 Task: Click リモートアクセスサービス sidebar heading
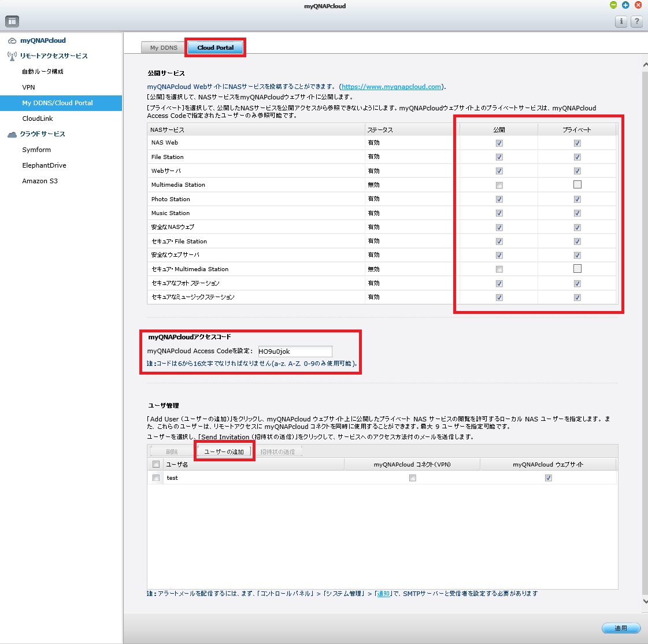[x=54, y=56]
